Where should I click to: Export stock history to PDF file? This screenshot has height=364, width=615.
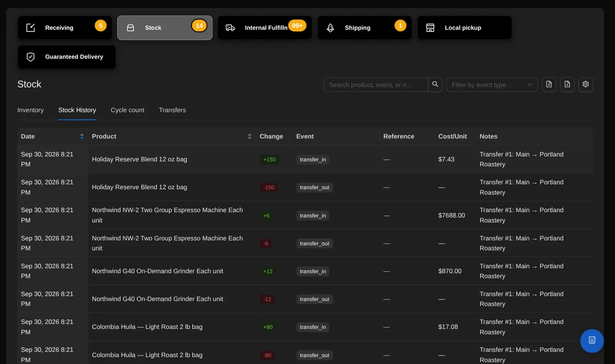(x=567, y=84)
